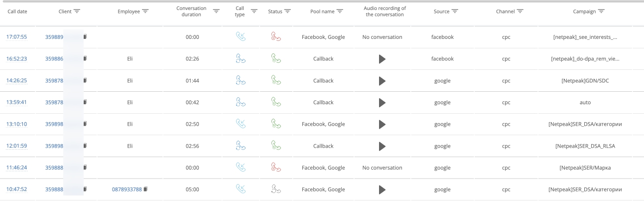644x204 pixels.
Task: Open call details for 13:10:10
Action: click(x=16, y=124)
